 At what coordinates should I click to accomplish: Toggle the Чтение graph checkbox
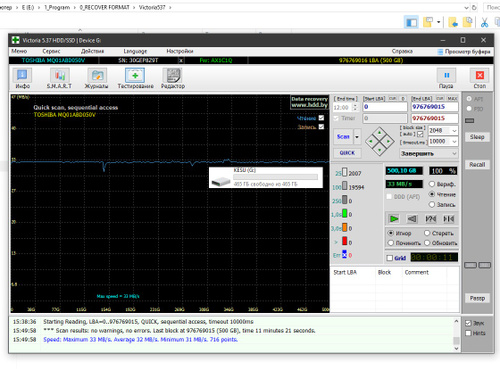pyautogui.click(x=321, y=118)
